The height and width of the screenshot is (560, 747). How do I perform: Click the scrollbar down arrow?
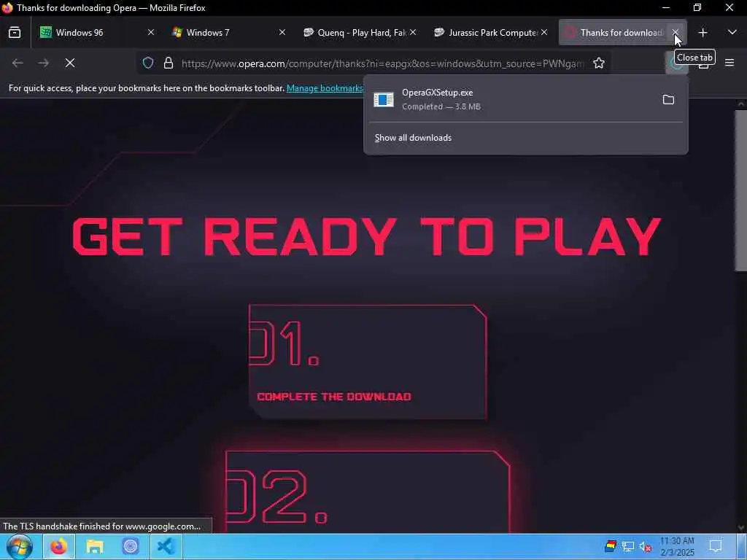coord(741,528)
